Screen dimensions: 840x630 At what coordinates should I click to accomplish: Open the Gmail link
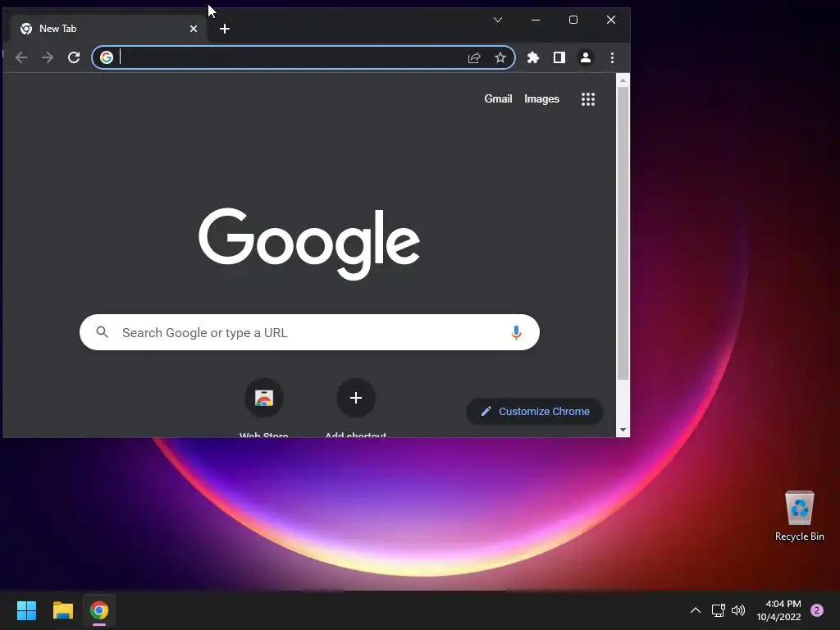[x=498, y=98]
